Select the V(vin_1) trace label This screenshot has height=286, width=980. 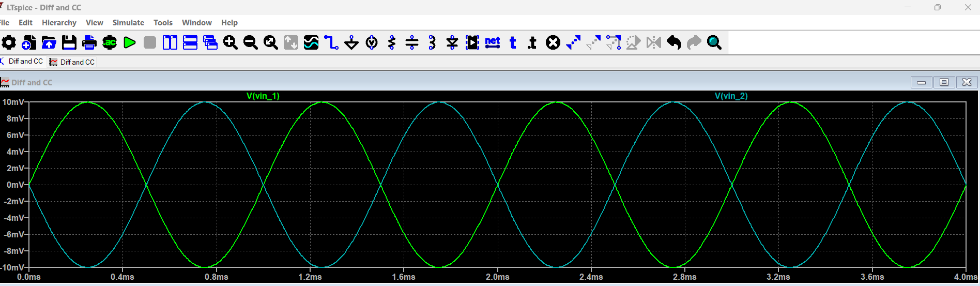pyautogui.click(x=263, y=96)
